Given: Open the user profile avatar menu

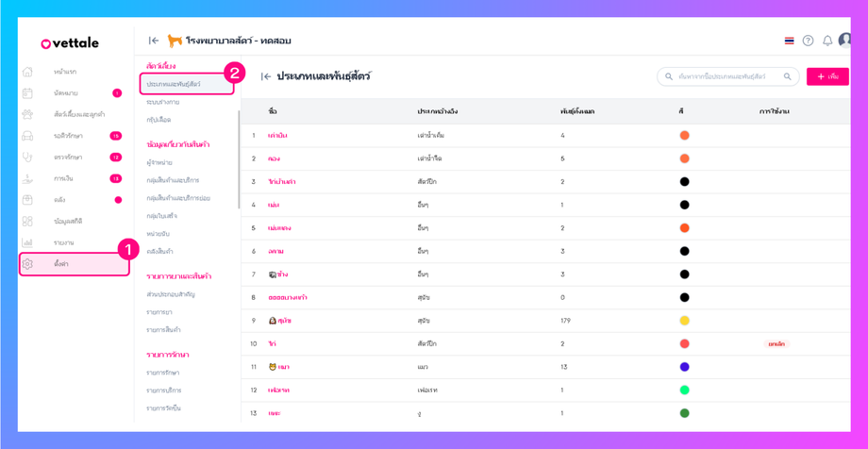Looking at the screenshot, I should [845, 40].
